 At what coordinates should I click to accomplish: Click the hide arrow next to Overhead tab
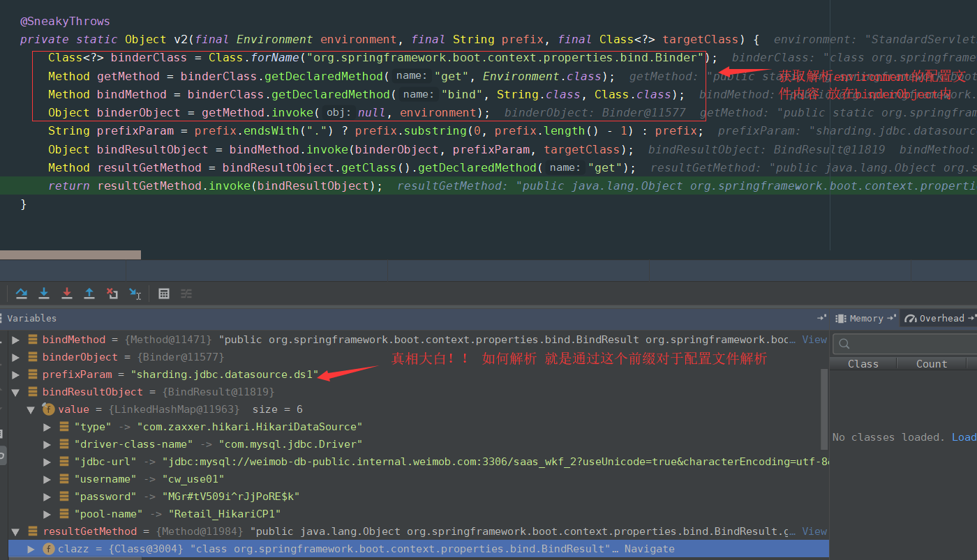pyautogui.click(x=971, y=318)
